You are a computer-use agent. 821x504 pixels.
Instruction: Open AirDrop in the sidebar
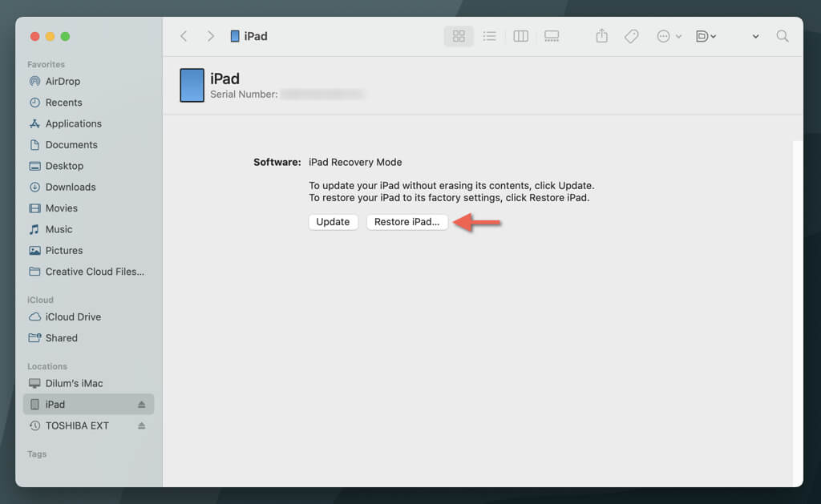tap(63, 81)
